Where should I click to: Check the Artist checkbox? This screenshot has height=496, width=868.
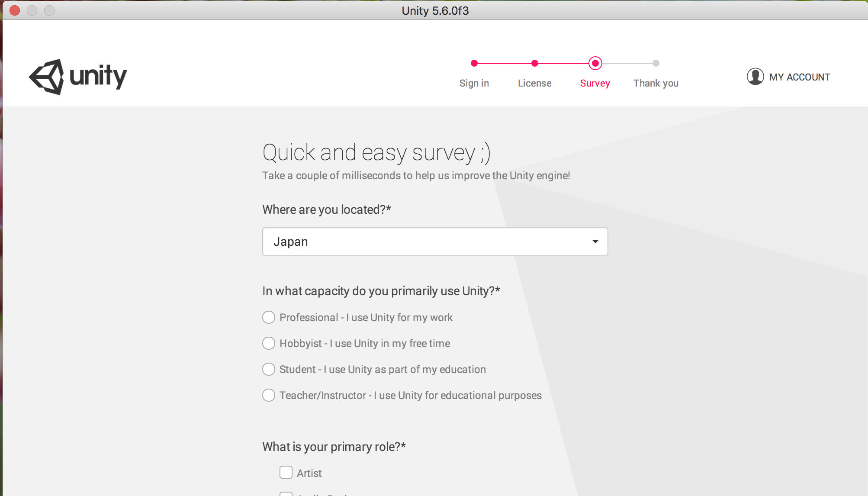coord(286,472)
